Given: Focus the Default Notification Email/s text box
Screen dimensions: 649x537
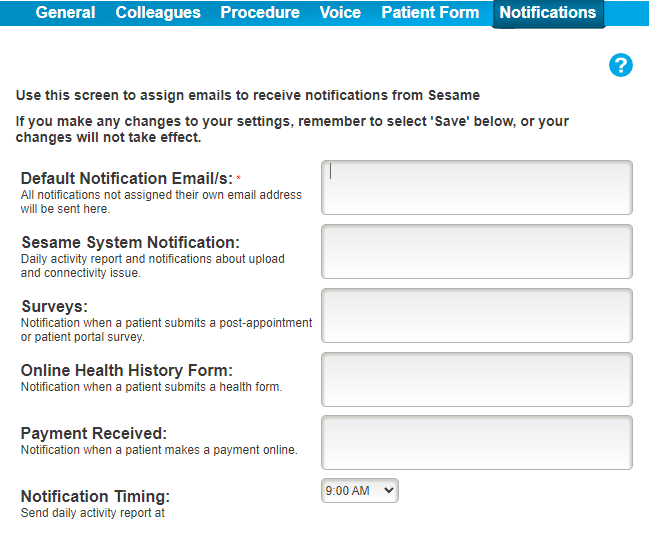Looking at the screenshot, I should click(477, 188).
